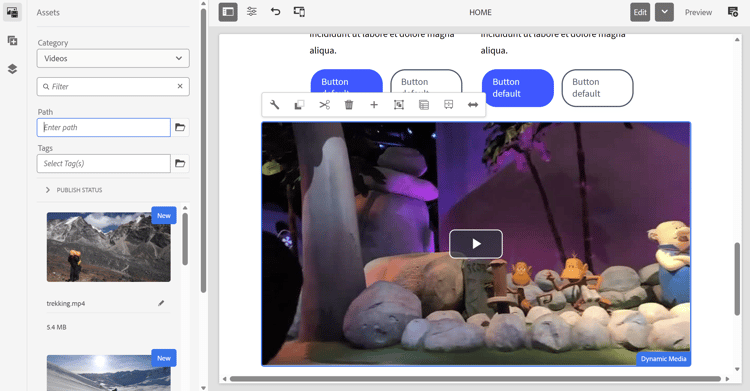Click the page scroll down arrow

pyautogui.click(x=737, y=369)
